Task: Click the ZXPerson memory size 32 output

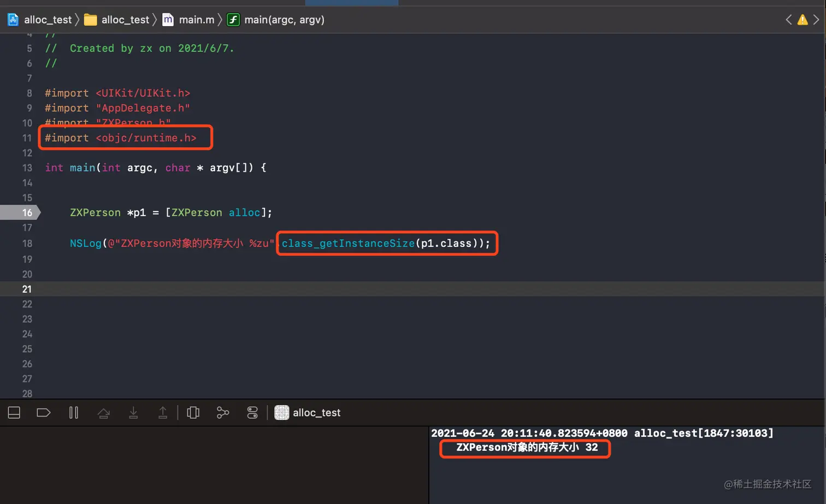Action: [527, 447]
